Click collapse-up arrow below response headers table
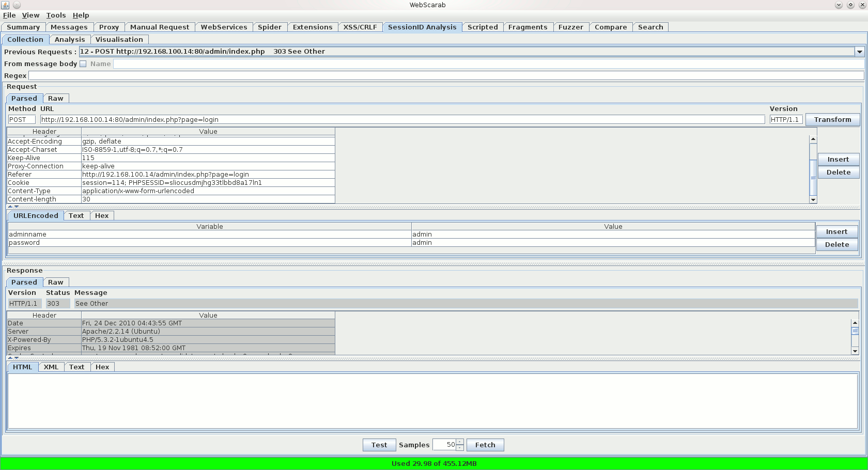868x470 pixels. click(10, 358)
